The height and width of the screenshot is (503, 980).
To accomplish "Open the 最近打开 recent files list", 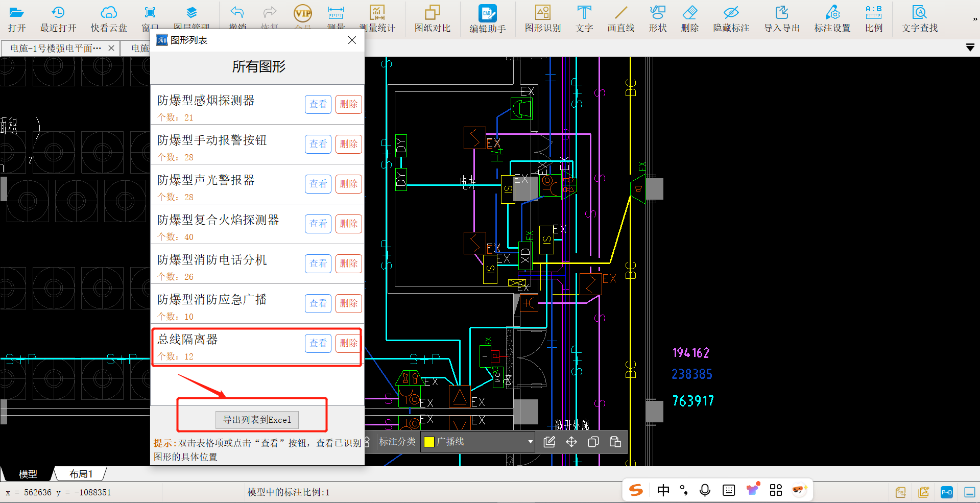I will tap(58, 19).
